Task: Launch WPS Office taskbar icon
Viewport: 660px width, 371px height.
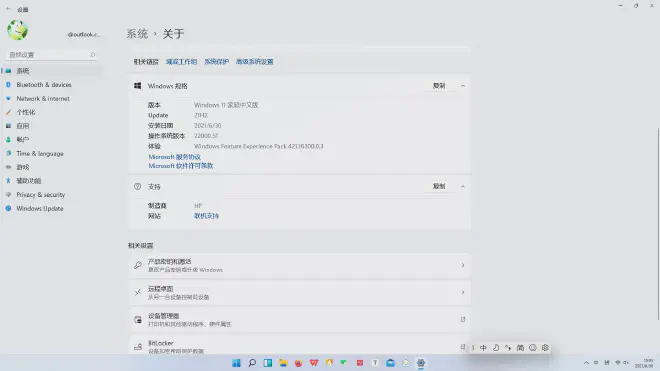Action: (314, 363)
